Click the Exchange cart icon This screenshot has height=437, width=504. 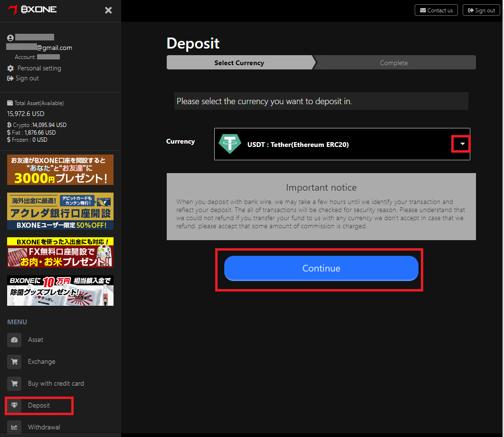coord(14,361)
